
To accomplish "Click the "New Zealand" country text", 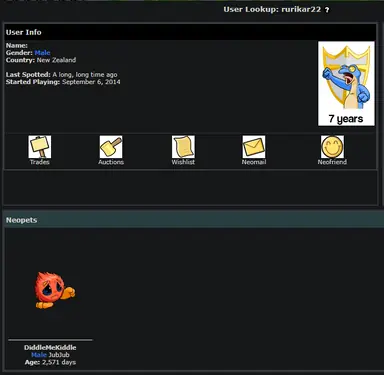I will pos(56,60).
